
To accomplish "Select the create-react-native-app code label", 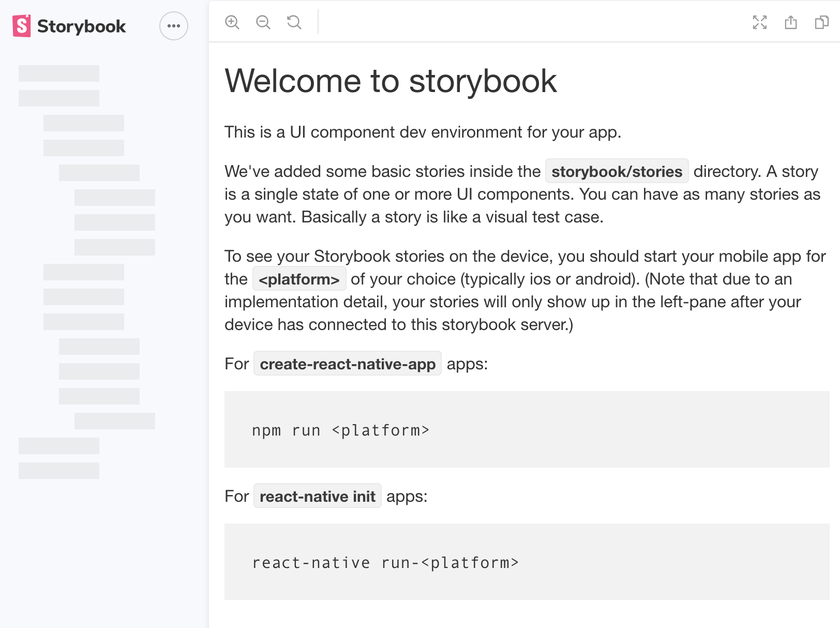I will 348,364.
